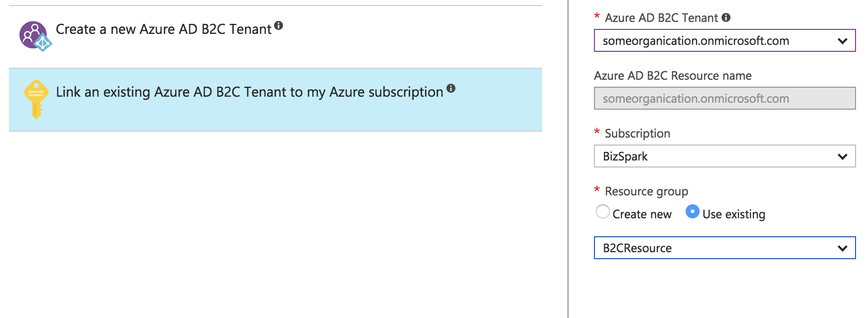Click the Use existing label text
The height and width of the screenshot is (318, 868).
pos(733,214)
